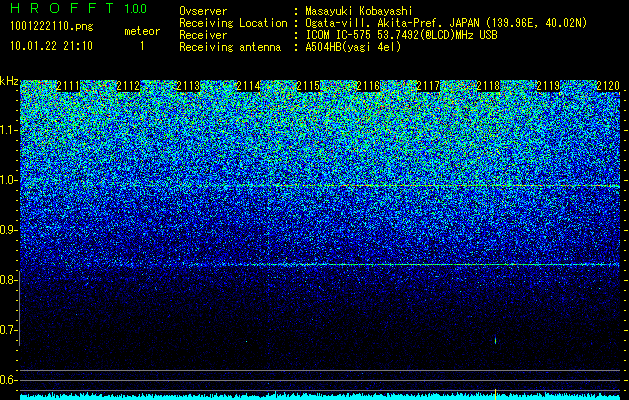
Task: Click the 0.7 frequency axis label
Action: 8,330
